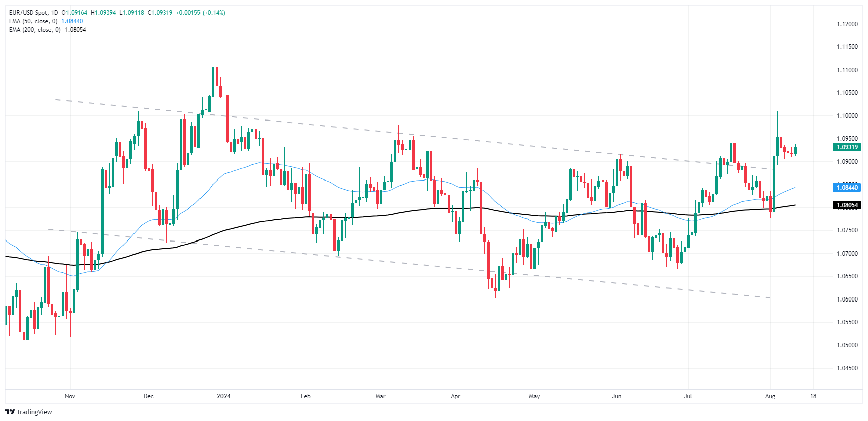Click the +0.00155 (+0.14%) change value
This screenshot has width=868, height=421.
201,13
